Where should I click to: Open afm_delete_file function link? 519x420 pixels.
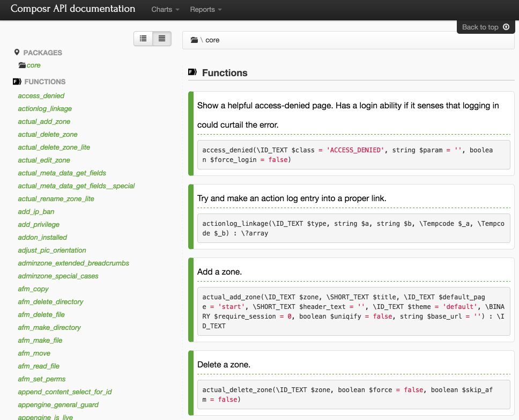[41, 315]
